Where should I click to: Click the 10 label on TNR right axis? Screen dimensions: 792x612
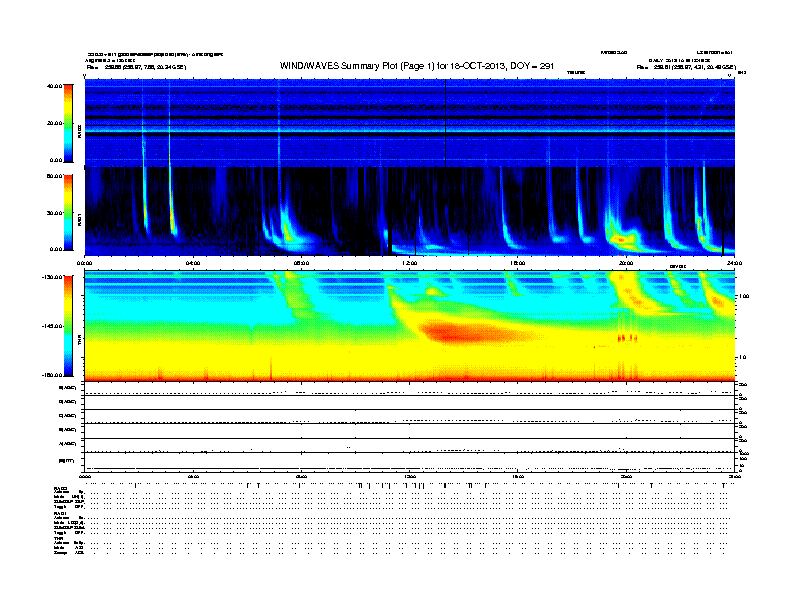coord(742,357)
